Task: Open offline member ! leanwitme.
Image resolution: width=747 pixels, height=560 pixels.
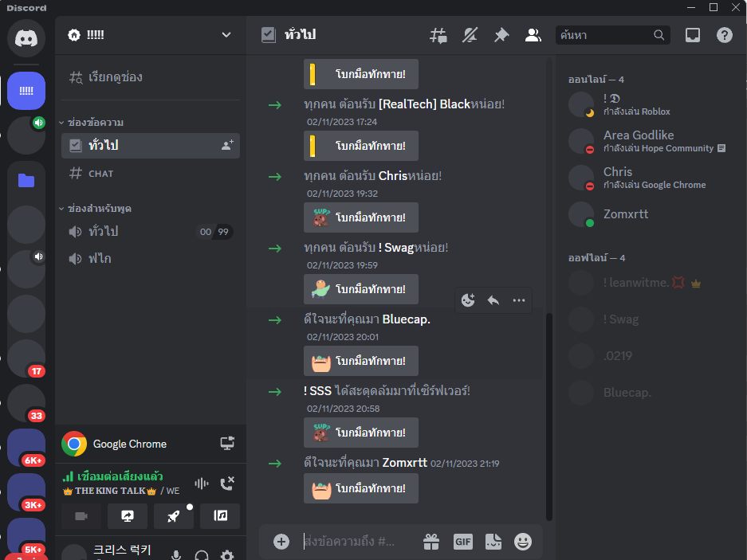Action: pos(651,282)
